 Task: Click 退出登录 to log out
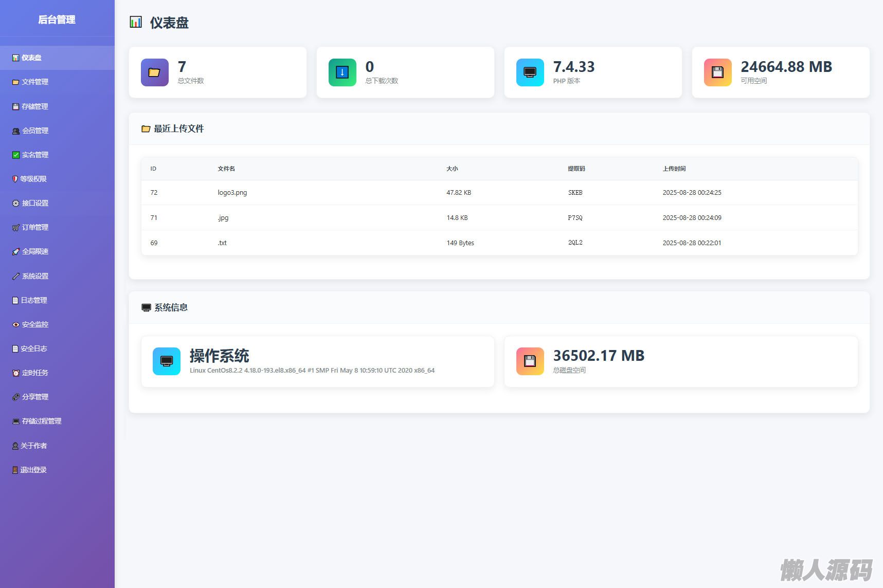[x=33, y=470]
